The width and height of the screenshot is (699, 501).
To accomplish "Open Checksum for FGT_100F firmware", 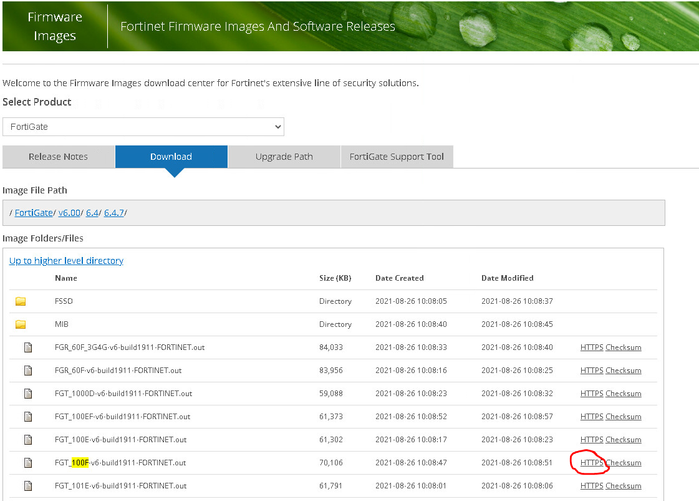I will point(623,462).
